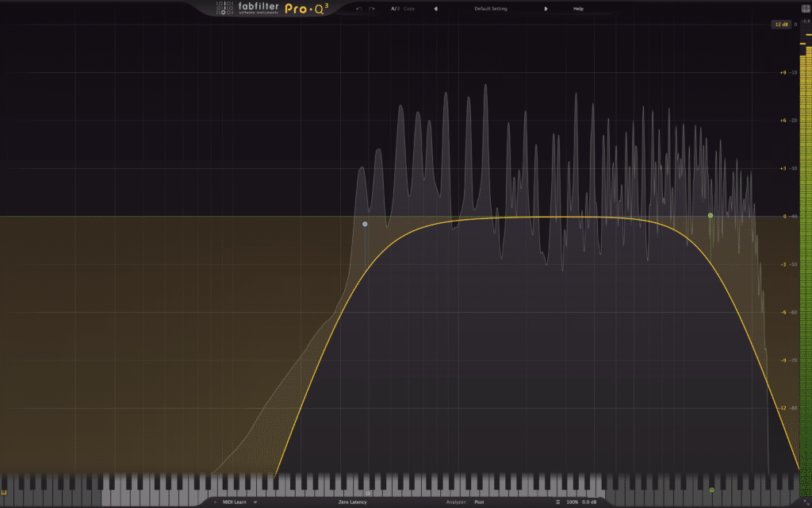Toggle MIDI Learn

click(x=235, y=502)
